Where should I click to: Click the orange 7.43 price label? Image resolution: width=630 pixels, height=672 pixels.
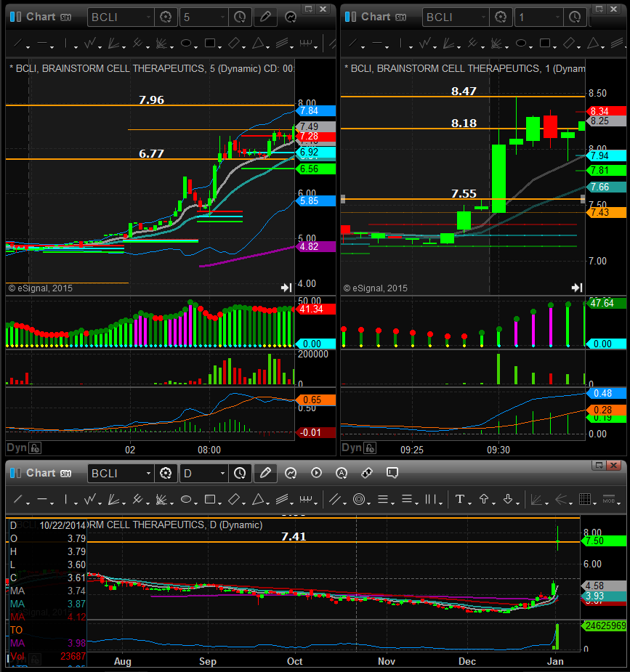pyautogui.click(x=607, y=212)
